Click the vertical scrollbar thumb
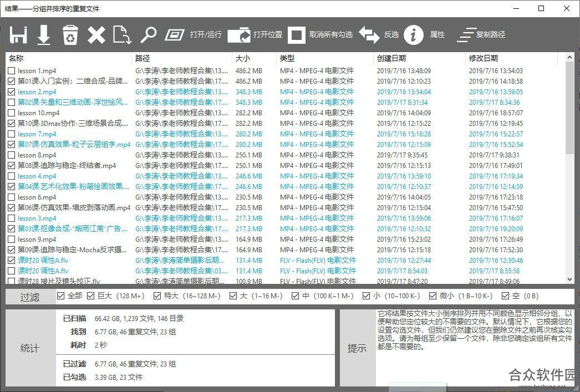Screen dimensions: 580x392 tap(569, 109)
